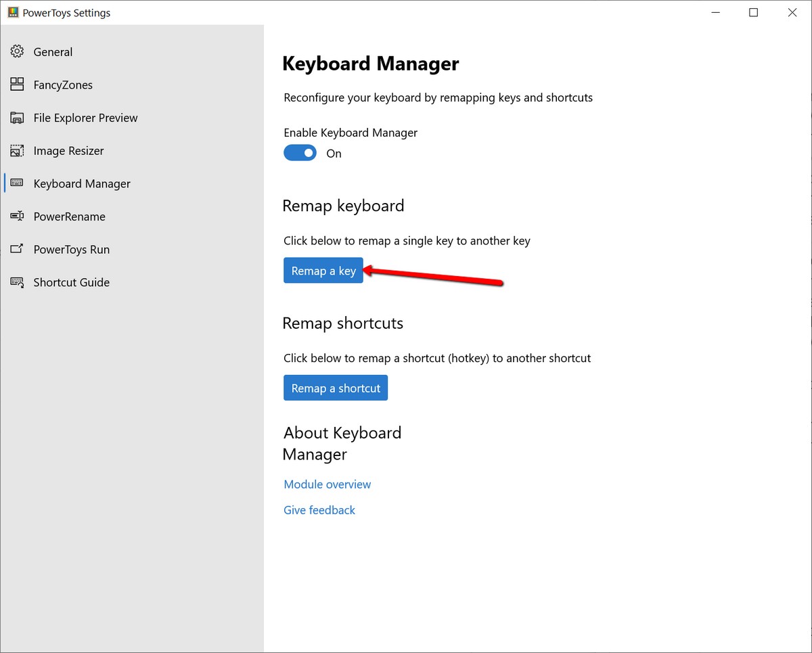Disable the Enable Keyboard Manager toggle
Viewport: 812px width, 653px height.
pyautogui.click(x=300, y=153)
